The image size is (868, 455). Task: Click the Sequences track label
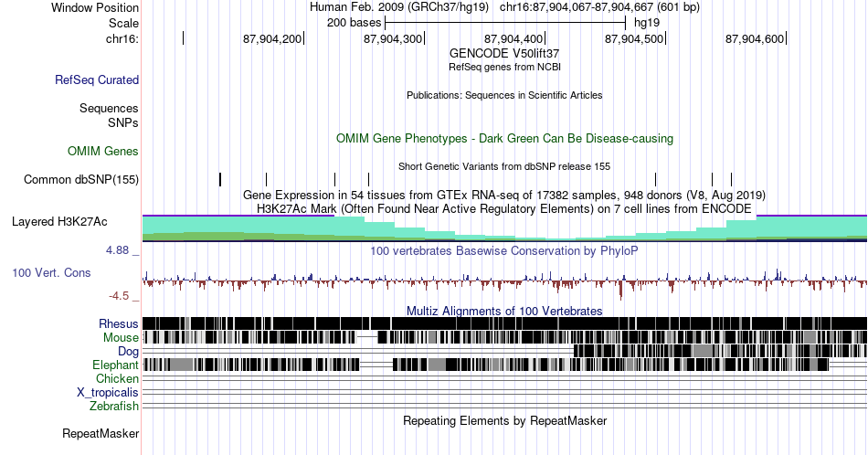click(x=109, y=108)
